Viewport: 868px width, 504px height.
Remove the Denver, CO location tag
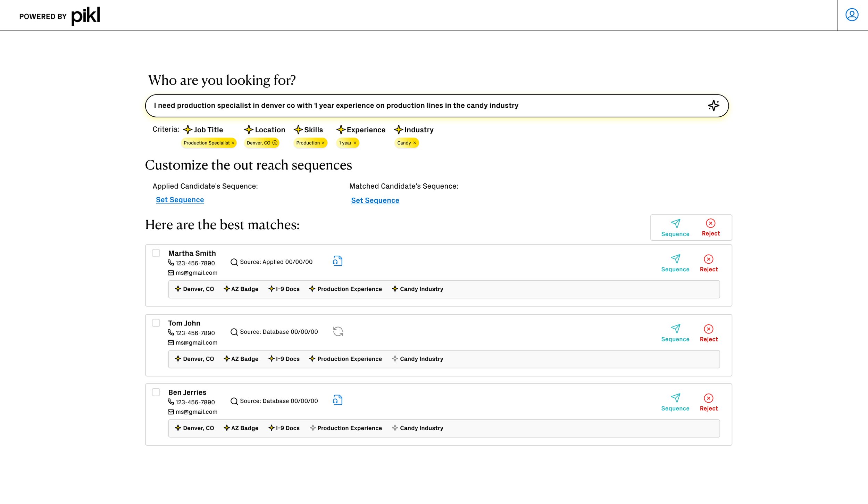pos(275,143)
